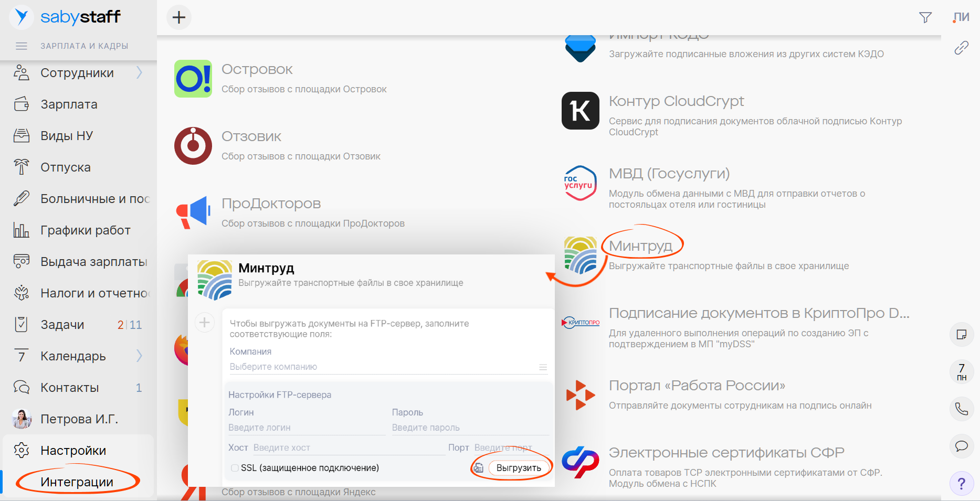The image size is (980, 501).
Task: Open the Островок integration icon
Action: (x=193, y=79)
